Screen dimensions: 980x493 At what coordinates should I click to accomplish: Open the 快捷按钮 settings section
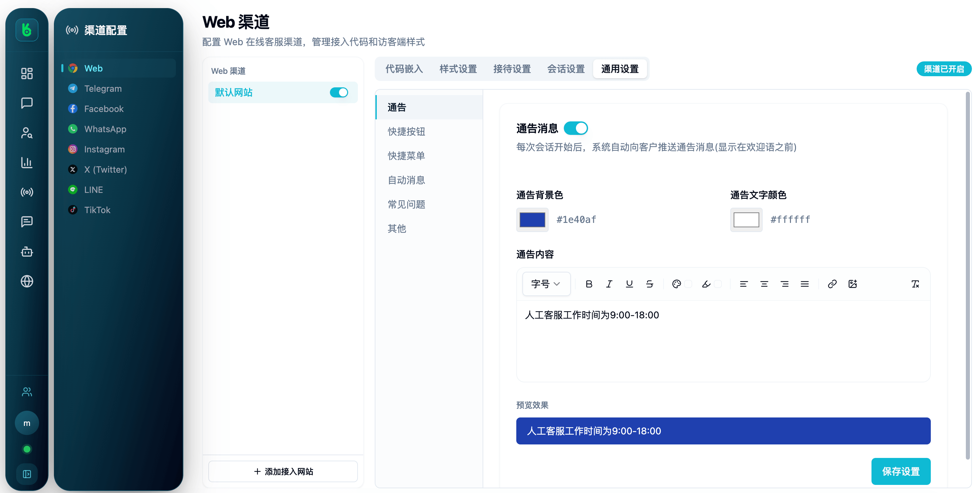pyautogui.click(x=429, y=132)
